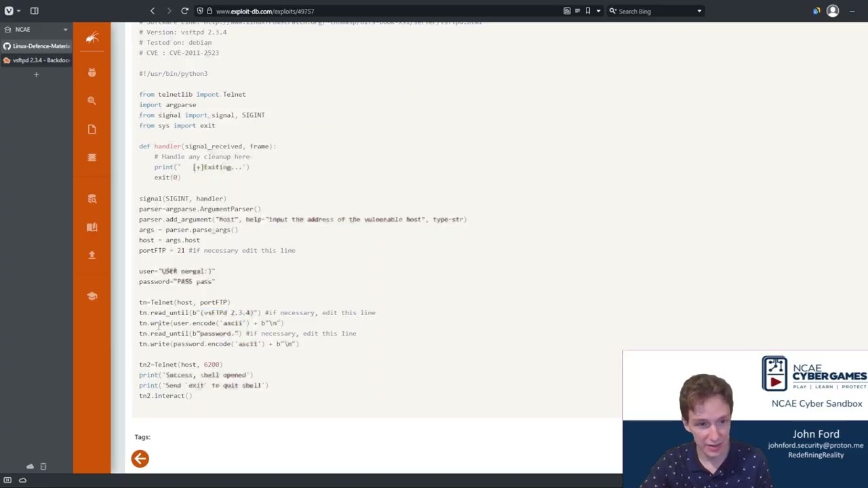Expand the Search Bing history dropdown
868x488 pixels.
click(x=699, y=11)
